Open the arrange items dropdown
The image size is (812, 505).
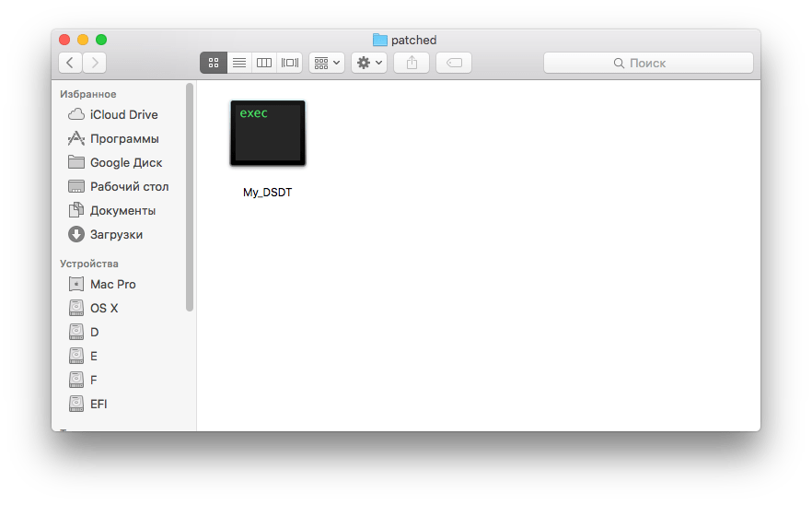(x=327, y=63)
